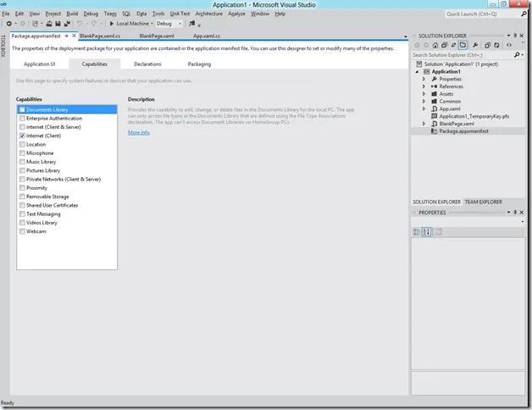Switch to the Team Explorer tab
This screenshot has width=532, height=410.
pos(483,202)
